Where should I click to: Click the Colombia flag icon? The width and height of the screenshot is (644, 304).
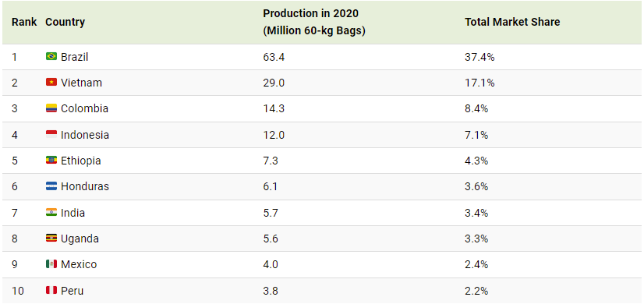pyautogui.click(x=51, y=108)
